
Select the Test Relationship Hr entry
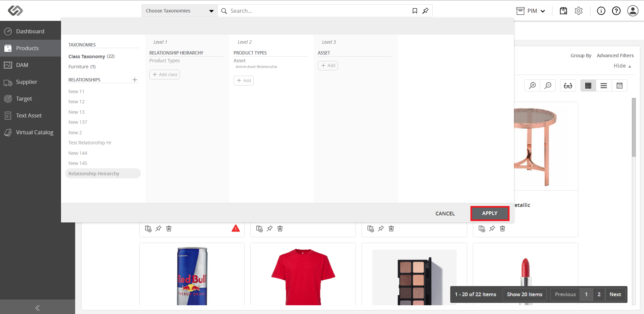coord(90,143)
